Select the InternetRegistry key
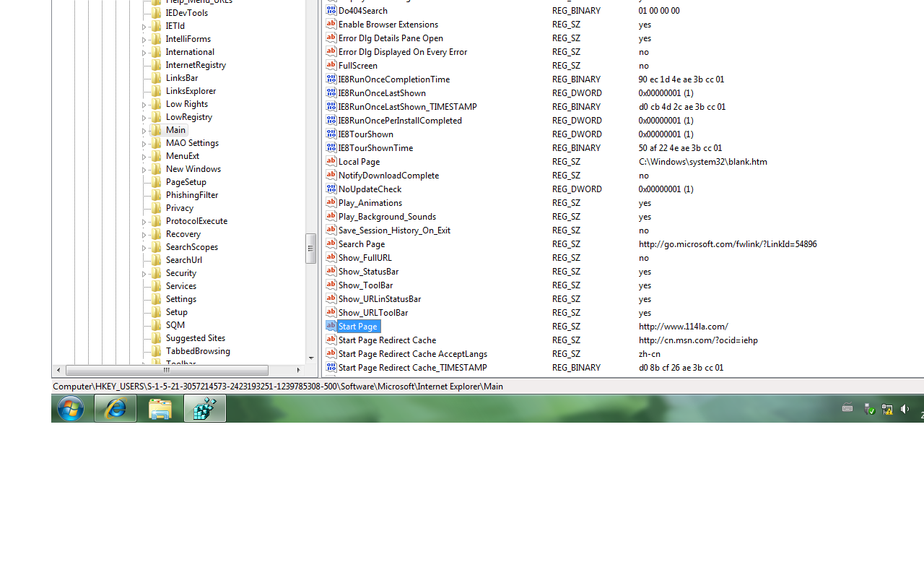This screenshot has height=578, width=924. coord(196,65)
